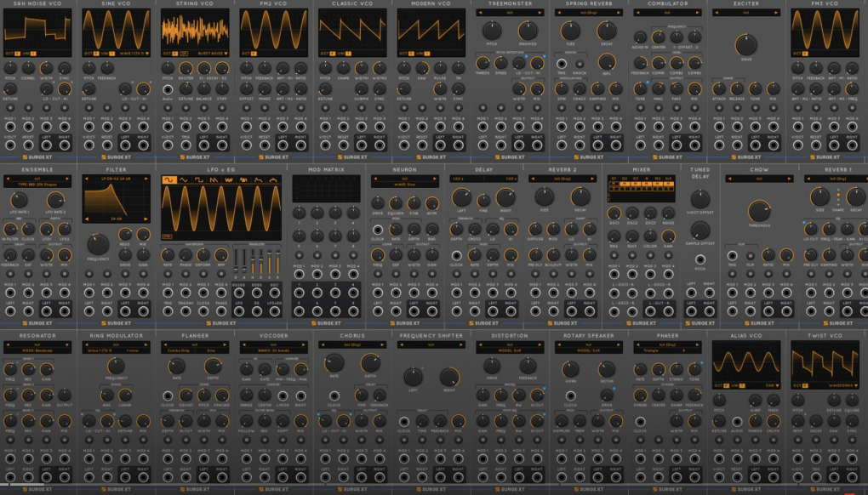Select the envelope shape in LFO x EG
This screenshot has height=495, width=868.
coord(259,180)
